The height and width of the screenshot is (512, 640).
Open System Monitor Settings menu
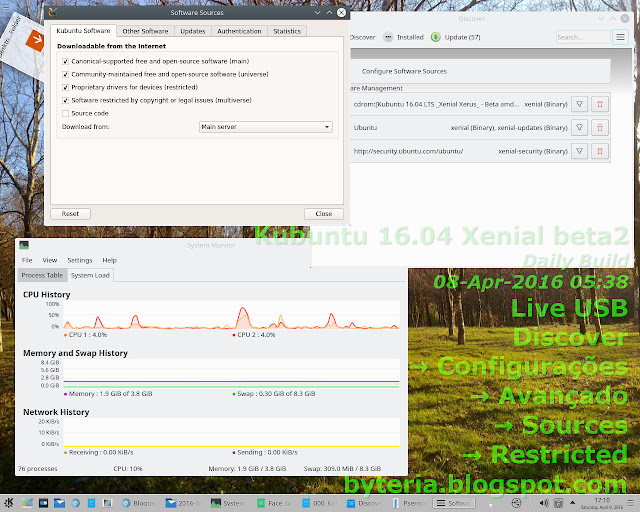pos(80,260)
